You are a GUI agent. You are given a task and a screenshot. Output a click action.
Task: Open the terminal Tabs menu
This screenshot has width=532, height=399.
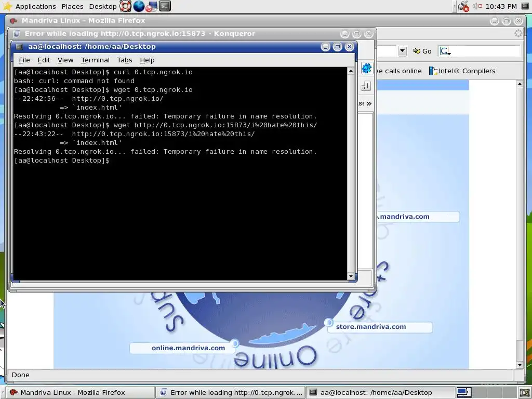pyautogui.click(x=124, y=60)
